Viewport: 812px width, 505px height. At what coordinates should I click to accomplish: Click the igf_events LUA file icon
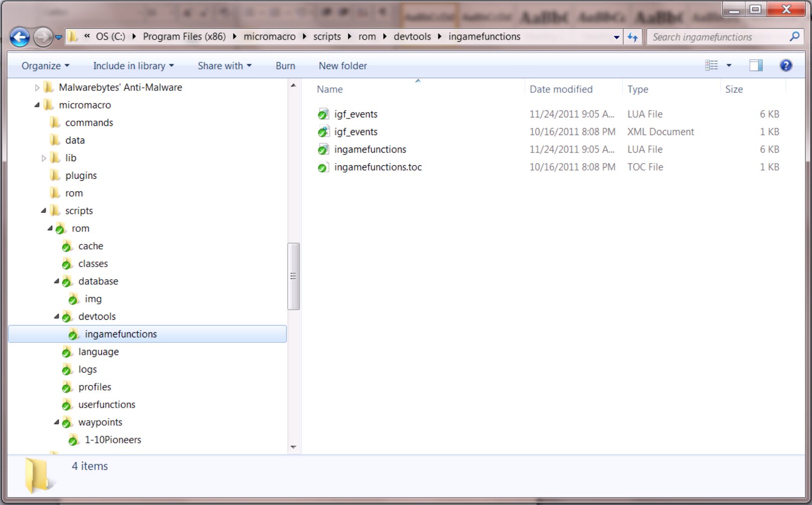point(323,114)
